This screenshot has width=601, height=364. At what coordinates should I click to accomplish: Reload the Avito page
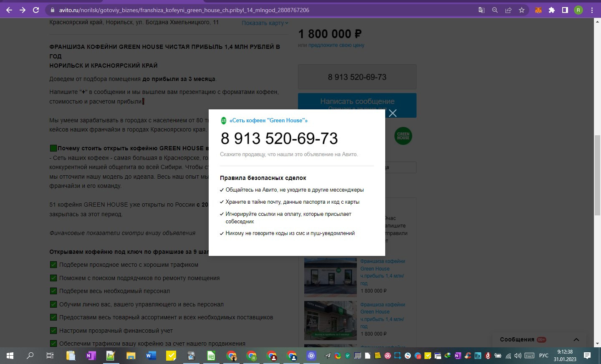pyautogui.click(x=36, y=10)
